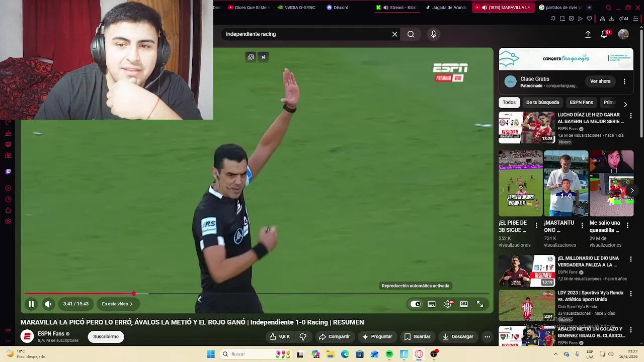The image size is (644, 362).
Task: Save video with Guardar button
Action: (x=418, y=337)
